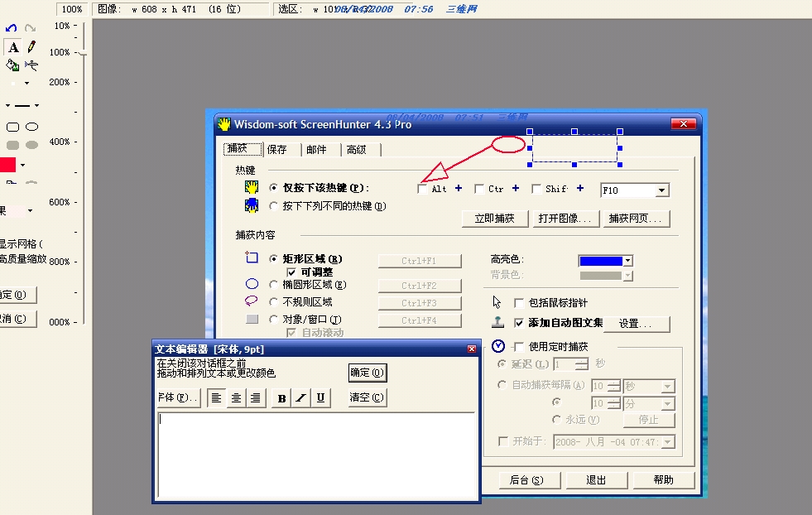Choose the filled grey ellipse shape
Image resolution: width=812 pixels, height=515 pixels.
32,145
